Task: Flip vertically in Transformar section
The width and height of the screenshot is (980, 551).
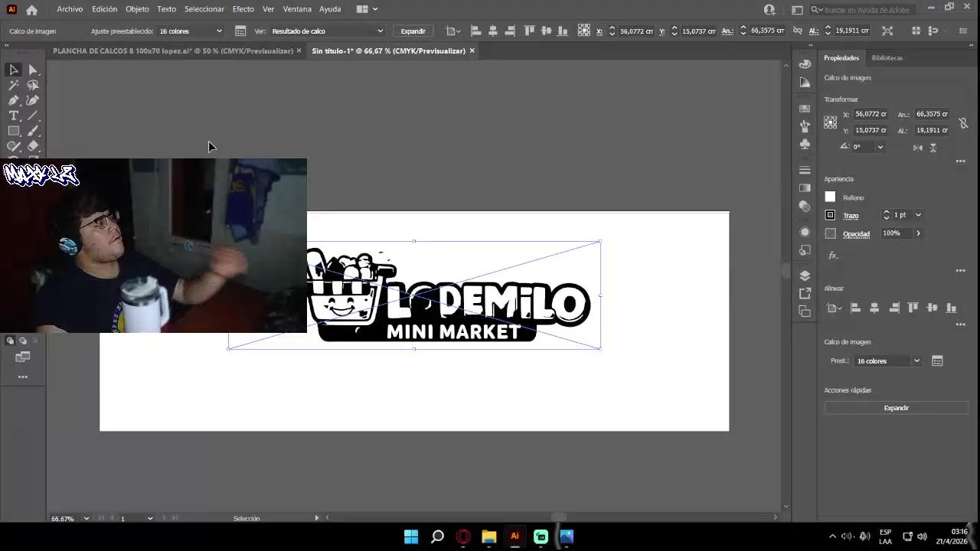Action: tap(933, 147)
